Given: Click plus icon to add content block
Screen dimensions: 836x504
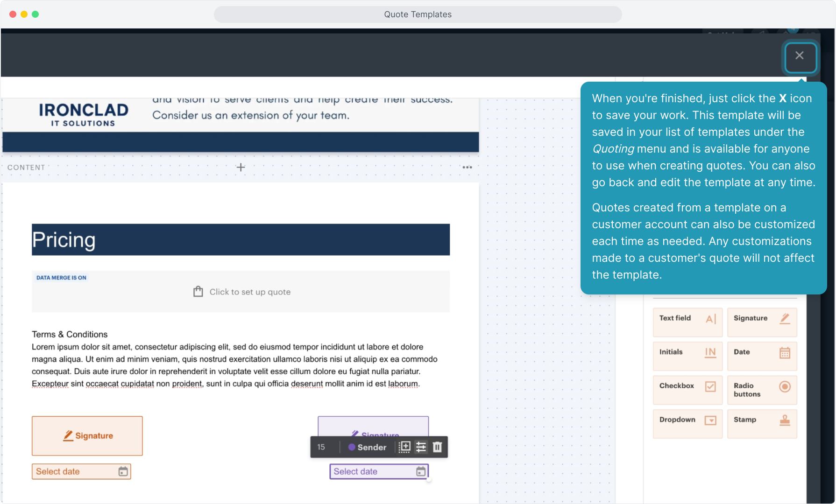Looking at the screenshot, I should point(241,167).
